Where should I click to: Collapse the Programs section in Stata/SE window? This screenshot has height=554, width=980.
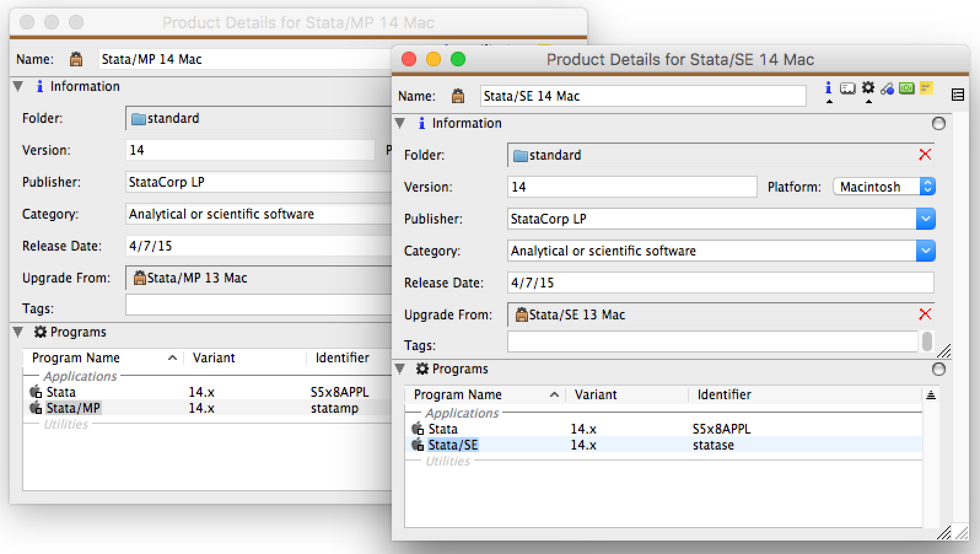click(400, 369)
